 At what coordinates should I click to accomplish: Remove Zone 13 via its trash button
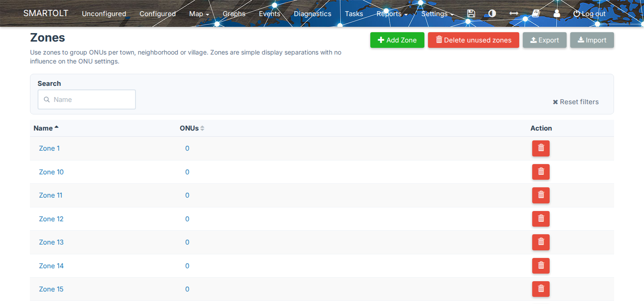click(541, 242)
